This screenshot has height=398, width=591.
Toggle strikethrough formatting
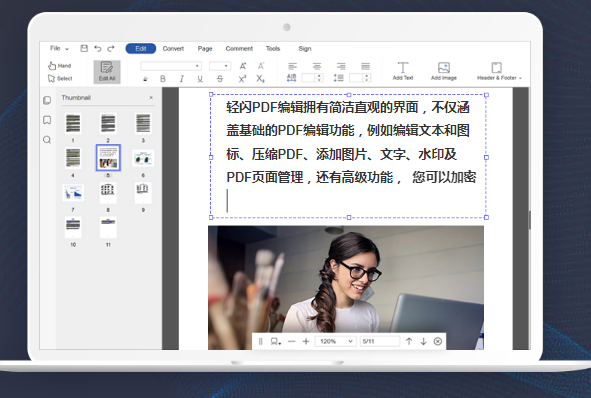point(220,79)
